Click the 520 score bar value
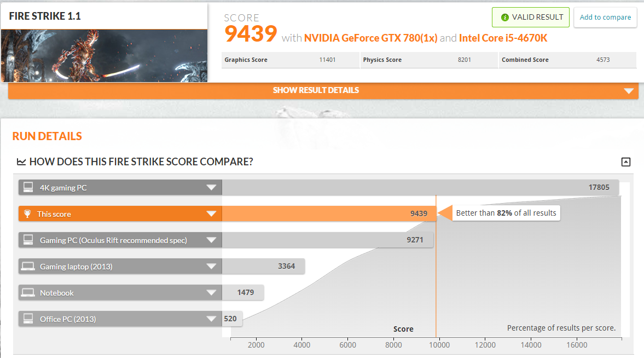Image resolution: width=644 pixels, height=358 pixels. (x=230, y=319)
